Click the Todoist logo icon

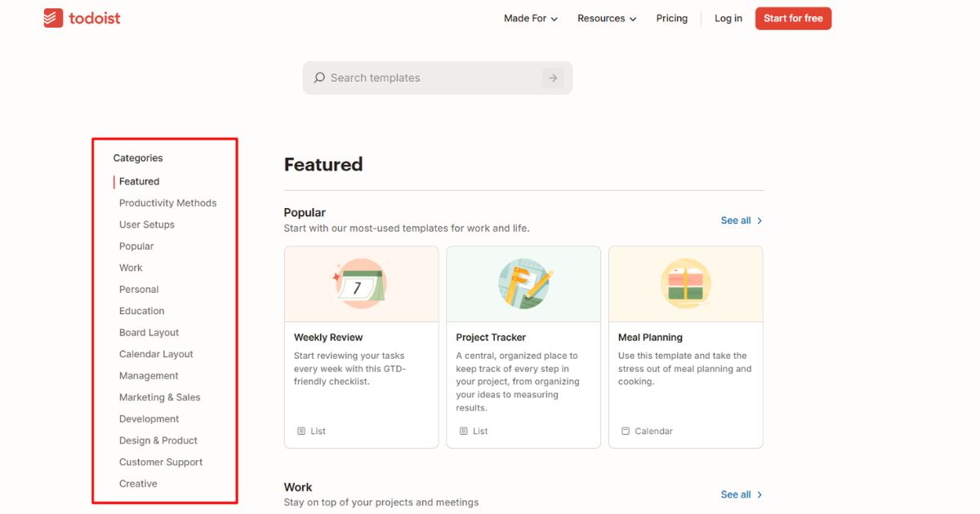(x=53, y=18)
